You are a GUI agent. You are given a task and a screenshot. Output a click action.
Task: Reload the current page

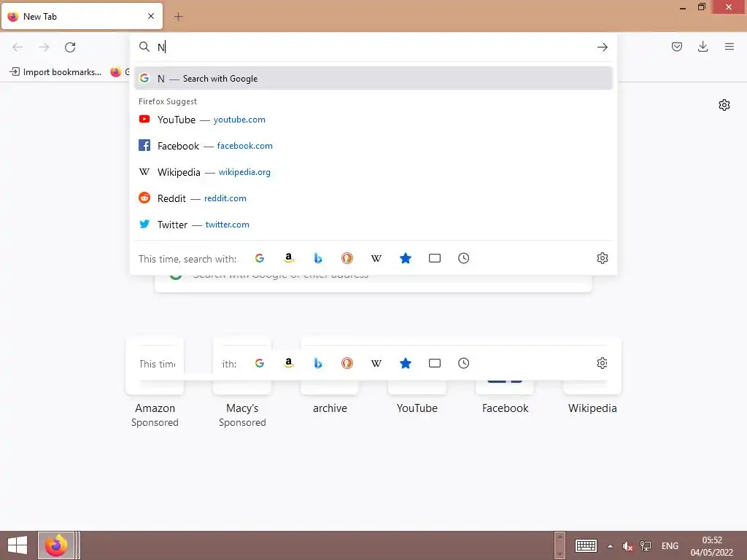click(70, 47)
